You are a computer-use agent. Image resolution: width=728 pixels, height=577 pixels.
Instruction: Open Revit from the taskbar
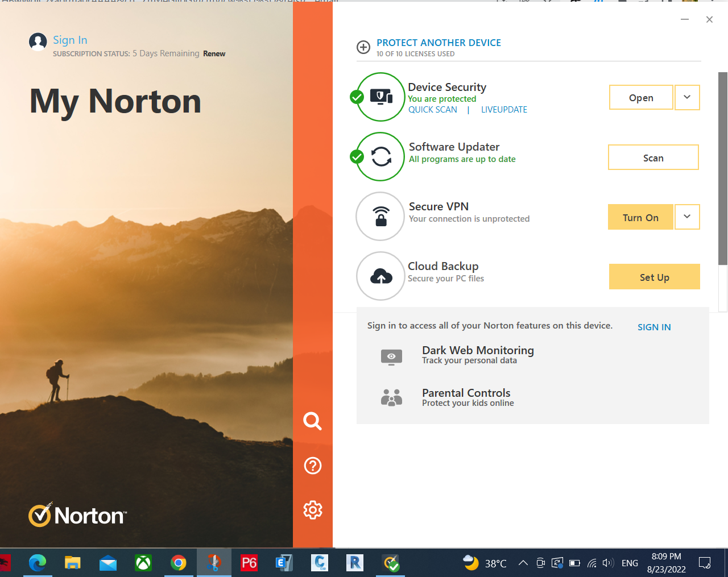point(355,563)
